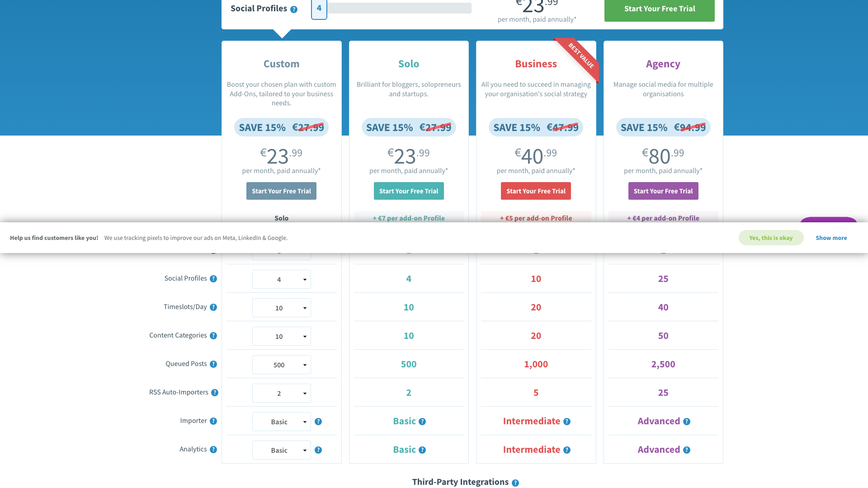The height and width of the screenshot is (488, 868).
Task: Start free trial for the Business plan
Action: (536, 191)
